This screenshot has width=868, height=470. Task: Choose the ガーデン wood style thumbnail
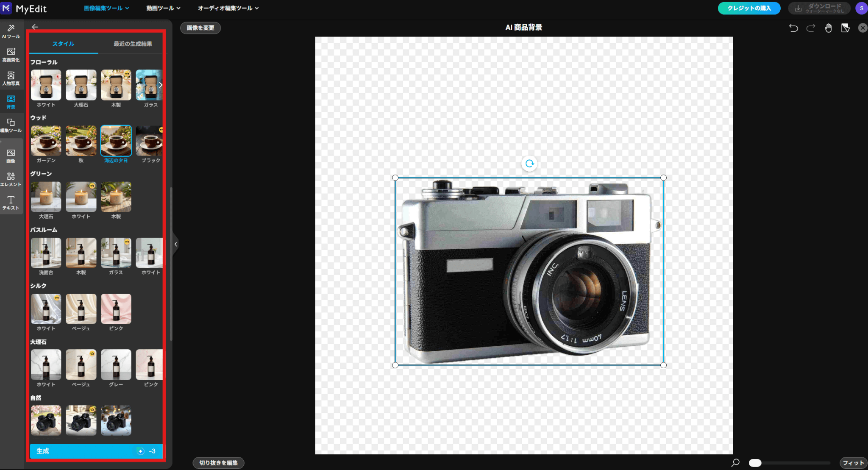(46, 141)
